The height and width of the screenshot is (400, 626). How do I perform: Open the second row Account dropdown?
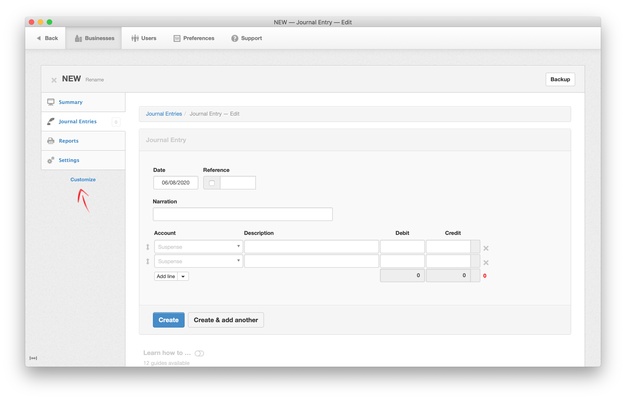click(198, 261)
